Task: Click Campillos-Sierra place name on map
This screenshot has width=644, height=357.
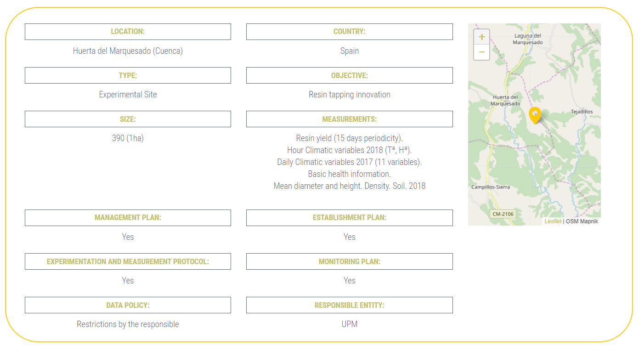Action: 491,187
